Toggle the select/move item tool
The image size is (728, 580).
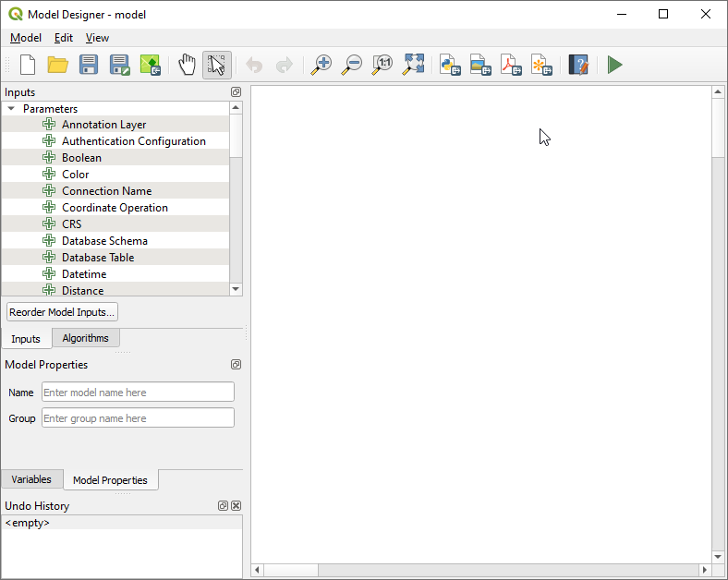(x=217, y=65)
